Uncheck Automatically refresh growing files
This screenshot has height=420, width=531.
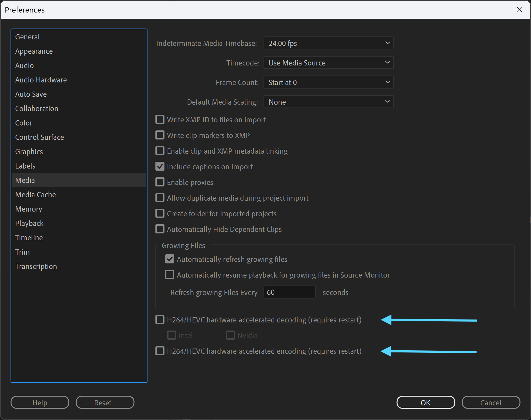pos(170,259)
